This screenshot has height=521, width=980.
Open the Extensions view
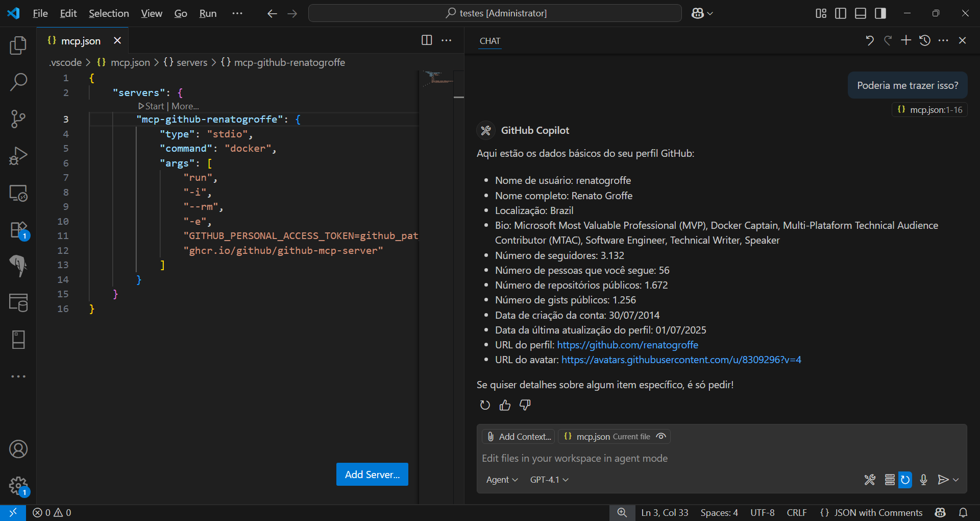tap(18, 230)
